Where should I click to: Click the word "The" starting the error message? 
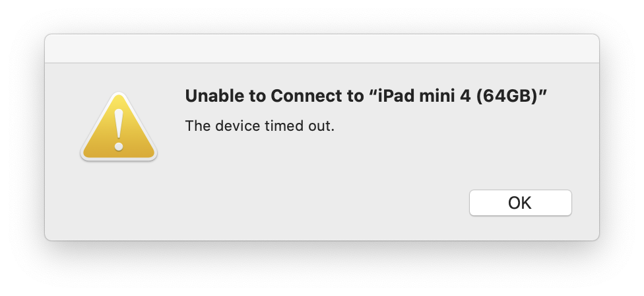198,126
